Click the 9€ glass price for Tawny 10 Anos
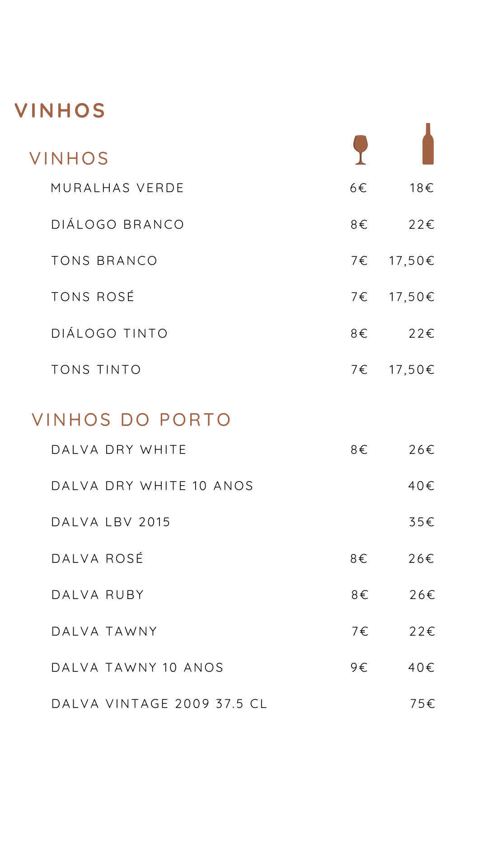 pos(359,668)
